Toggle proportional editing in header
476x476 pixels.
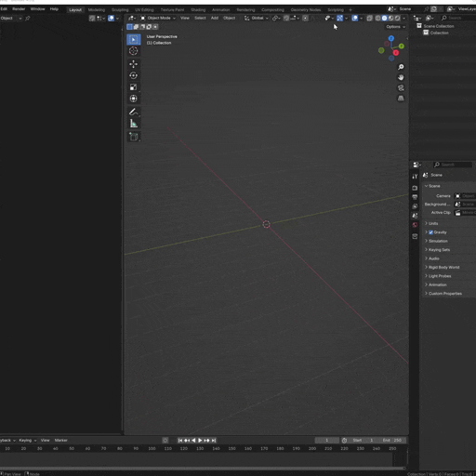coord(305,19)
